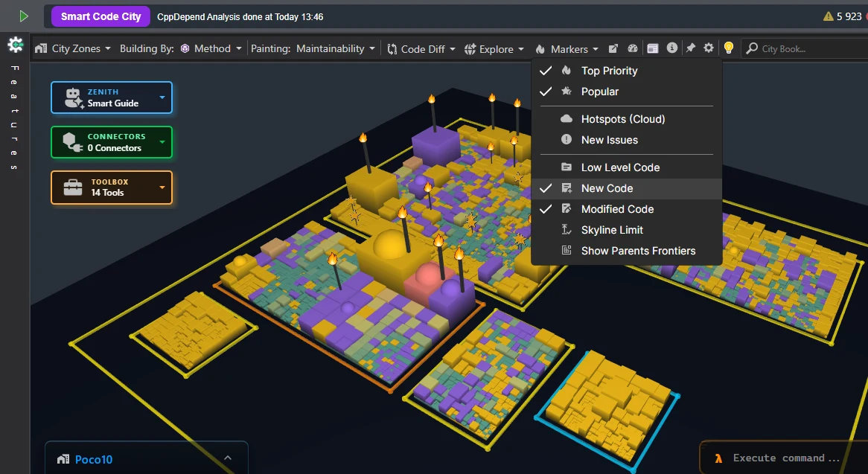Enable New Issues marker
The height and width of the screenshot is (474, 868).
point(626,140)
